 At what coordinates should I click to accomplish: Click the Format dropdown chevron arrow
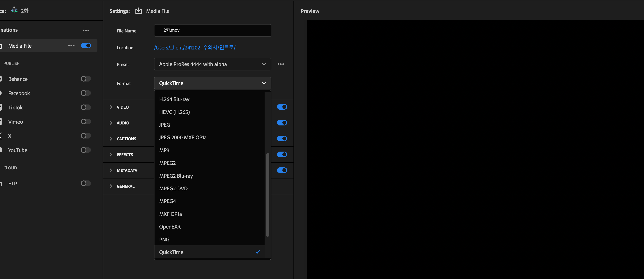[264, 83]
